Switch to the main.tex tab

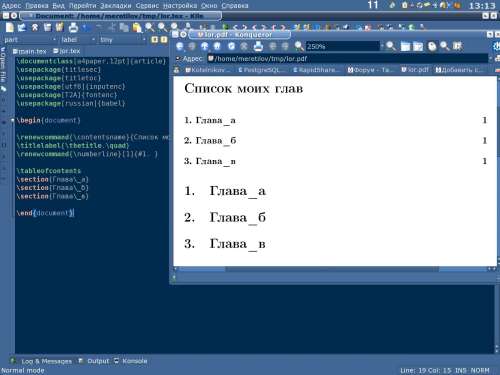(30, 51)
